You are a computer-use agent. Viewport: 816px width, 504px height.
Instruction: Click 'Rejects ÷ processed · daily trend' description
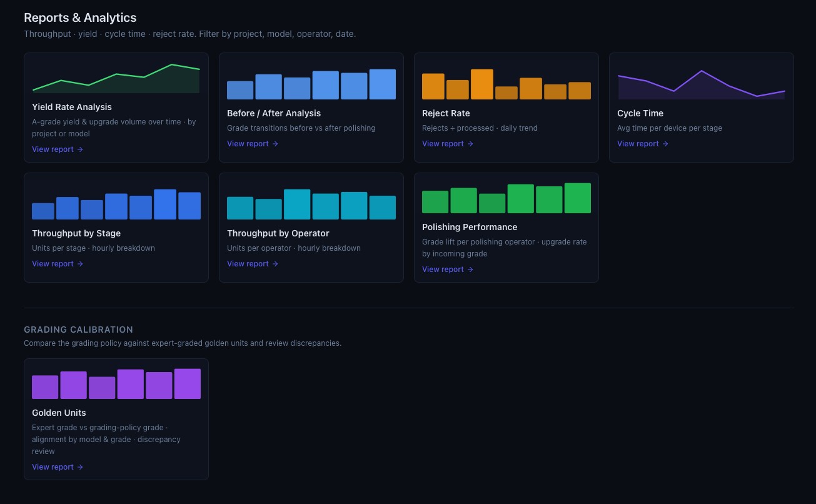pos(480,128)
